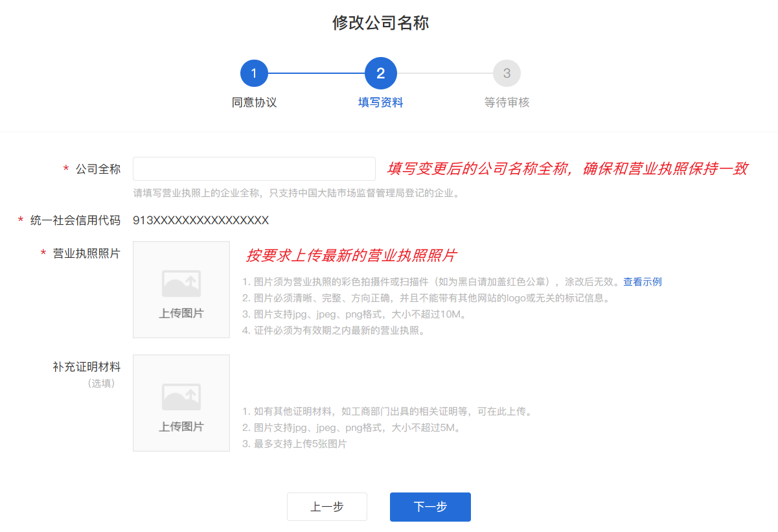The width and height of the screenshot is (778, 532).
Task: Click 上传图片 text under 营业执照照片
Action: click(x=181, y=314)
